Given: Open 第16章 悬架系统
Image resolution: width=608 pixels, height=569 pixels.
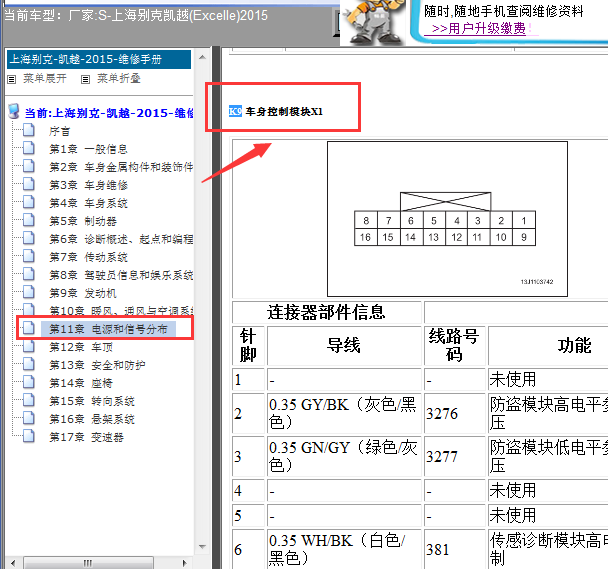Looking at the screenshot, I should pyautogui.click(x=92, y=419).
